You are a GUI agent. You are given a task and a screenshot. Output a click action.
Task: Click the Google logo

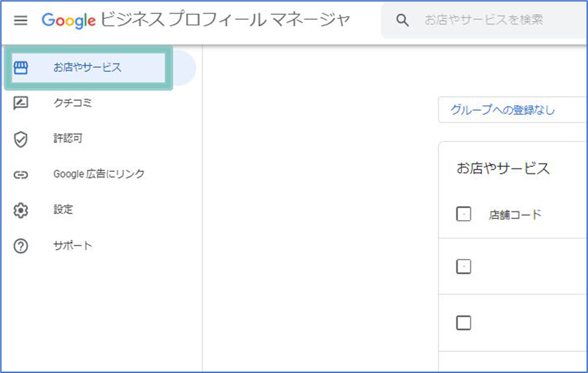[68, 20]
